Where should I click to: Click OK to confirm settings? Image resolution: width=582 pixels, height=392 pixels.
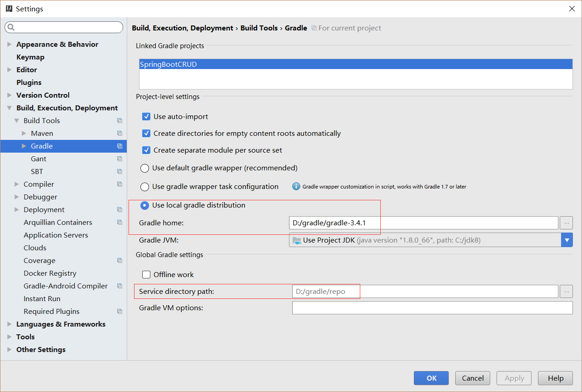click(x=431, y=378)
